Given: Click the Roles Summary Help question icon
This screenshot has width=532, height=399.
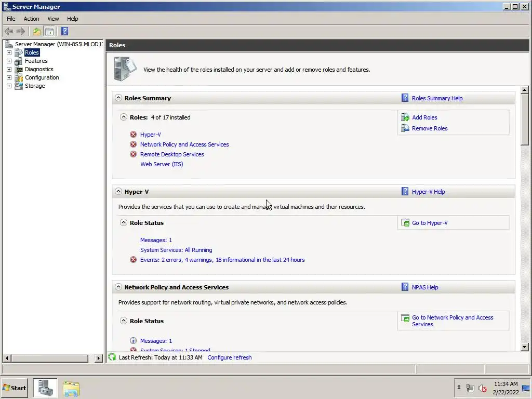Looking at the screenshot, I should (x=405, y=98).
